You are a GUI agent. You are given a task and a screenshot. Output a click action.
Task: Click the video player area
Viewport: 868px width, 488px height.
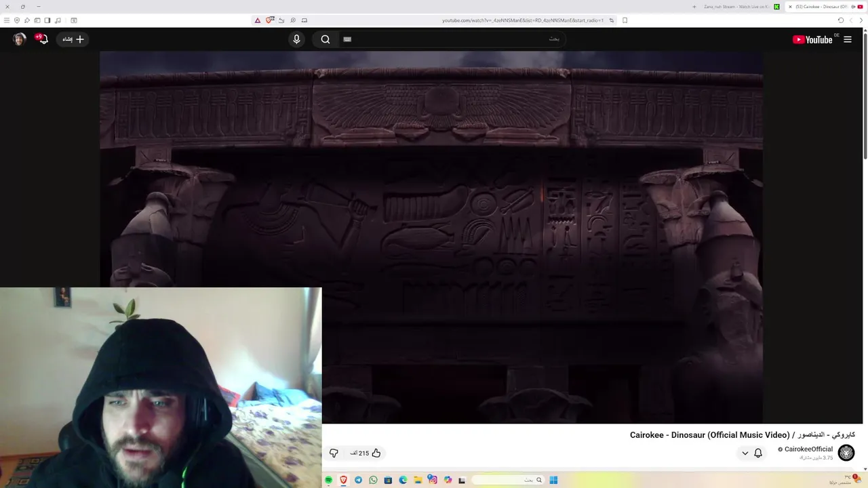pos(431,237)
